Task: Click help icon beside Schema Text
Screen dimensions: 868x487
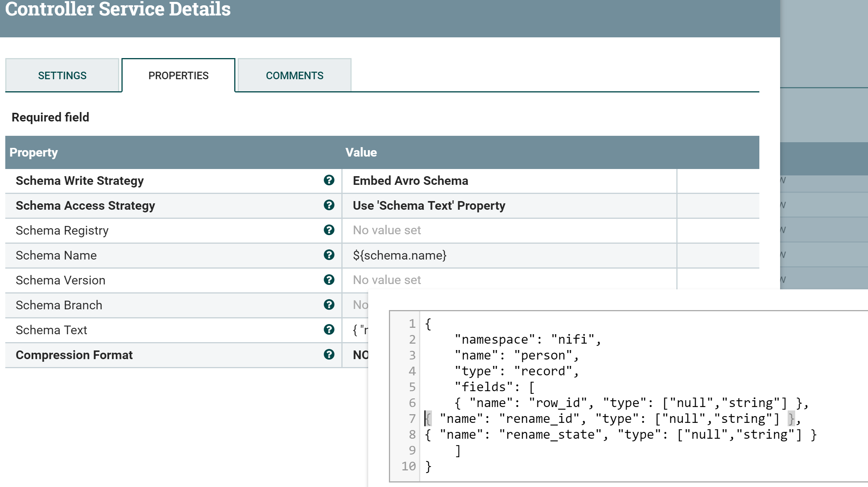Action: point(329,330)
